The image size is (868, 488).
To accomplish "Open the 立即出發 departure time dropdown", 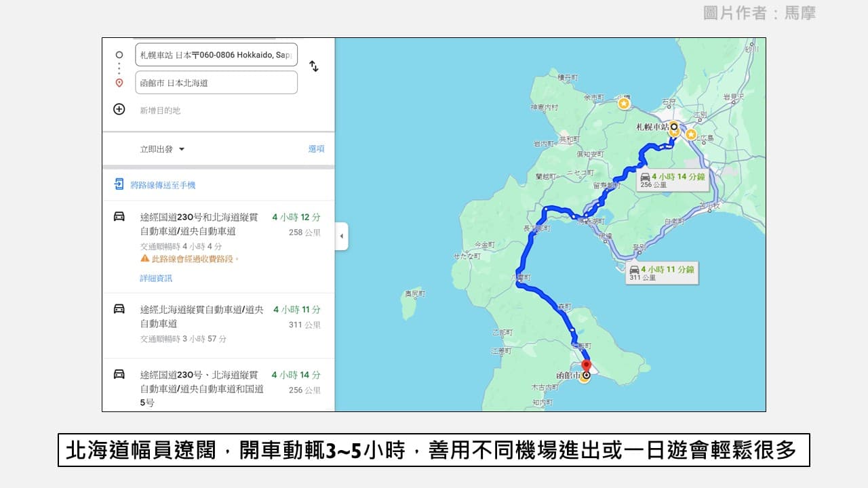I will coord(161,149).
